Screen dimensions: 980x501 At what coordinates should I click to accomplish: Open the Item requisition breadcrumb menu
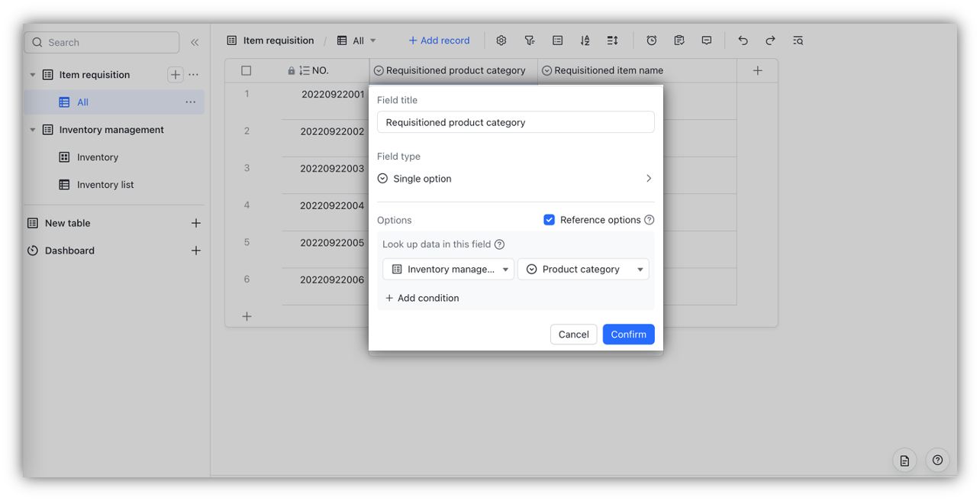277,40
